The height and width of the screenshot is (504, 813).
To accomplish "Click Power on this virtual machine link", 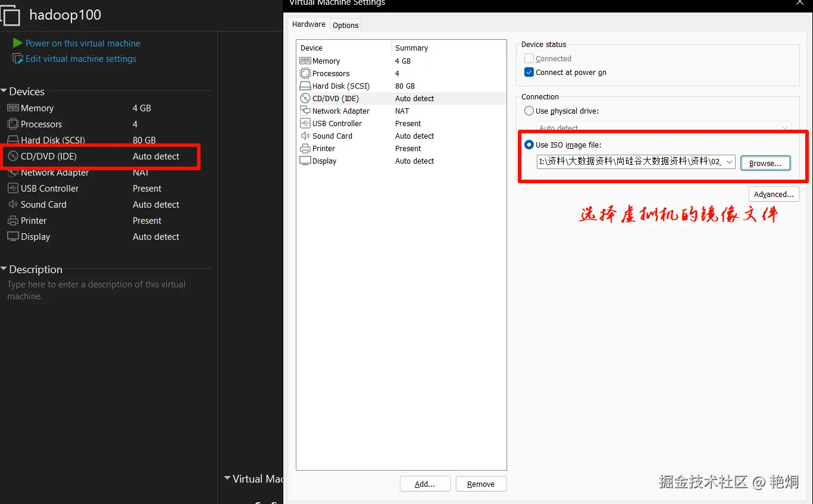I will 83,43.
